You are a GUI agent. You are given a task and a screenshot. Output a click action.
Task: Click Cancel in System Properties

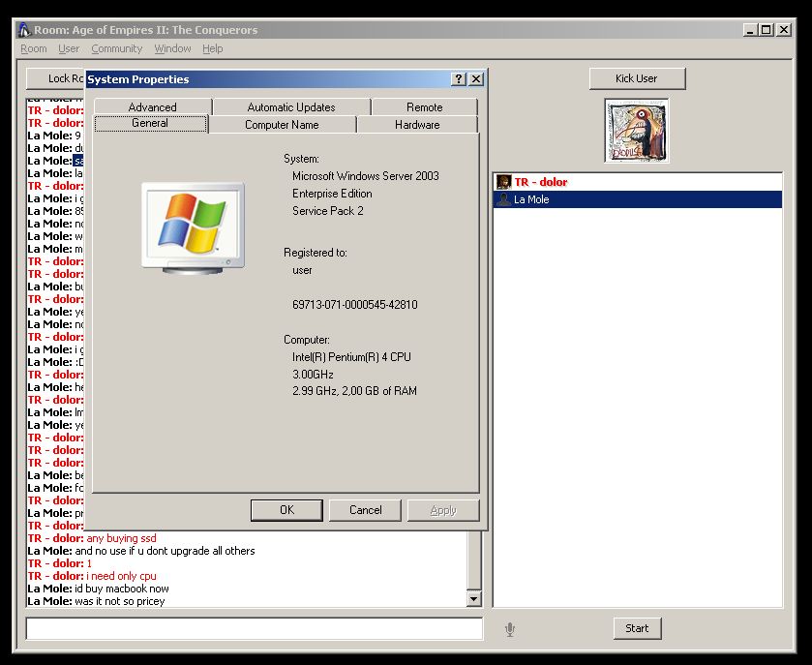pyautogui.click(x=365, y=510)
